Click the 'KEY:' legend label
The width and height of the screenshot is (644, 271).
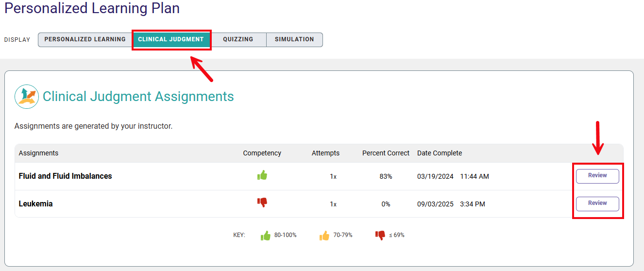point(239,235)
